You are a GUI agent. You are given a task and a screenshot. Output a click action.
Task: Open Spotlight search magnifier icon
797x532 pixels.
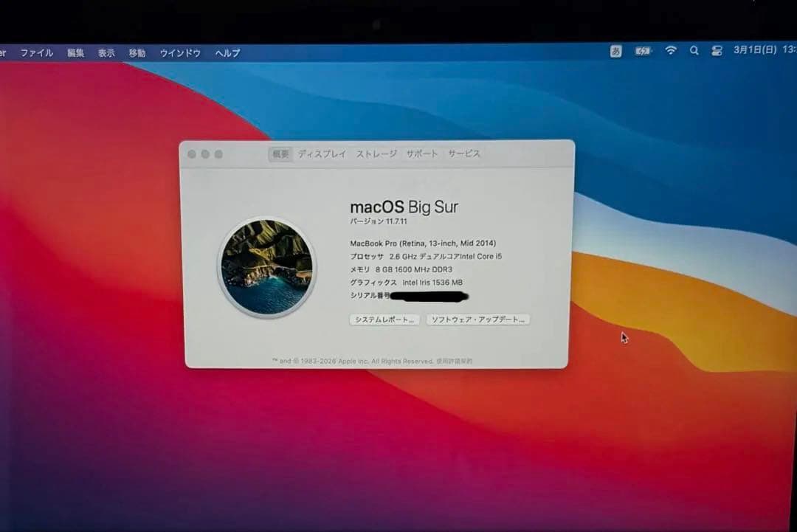pyautogui.click(x=694, y=50)
